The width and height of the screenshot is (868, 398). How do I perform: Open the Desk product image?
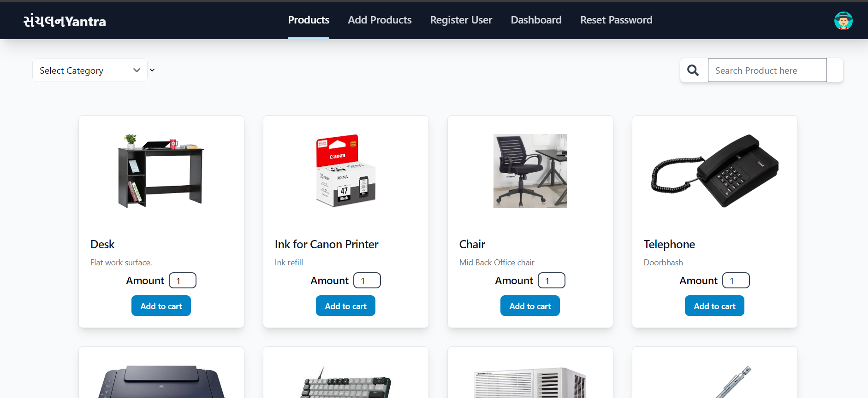[161, 171]
